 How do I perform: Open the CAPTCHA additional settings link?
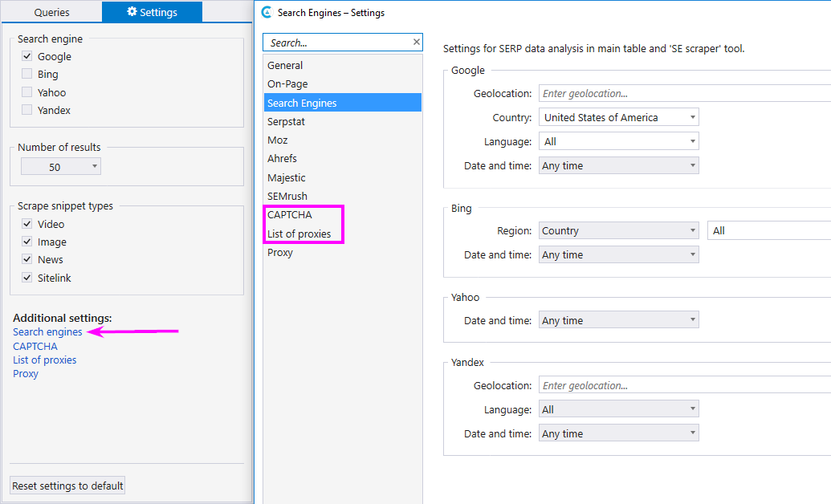(x=35, y=346)
